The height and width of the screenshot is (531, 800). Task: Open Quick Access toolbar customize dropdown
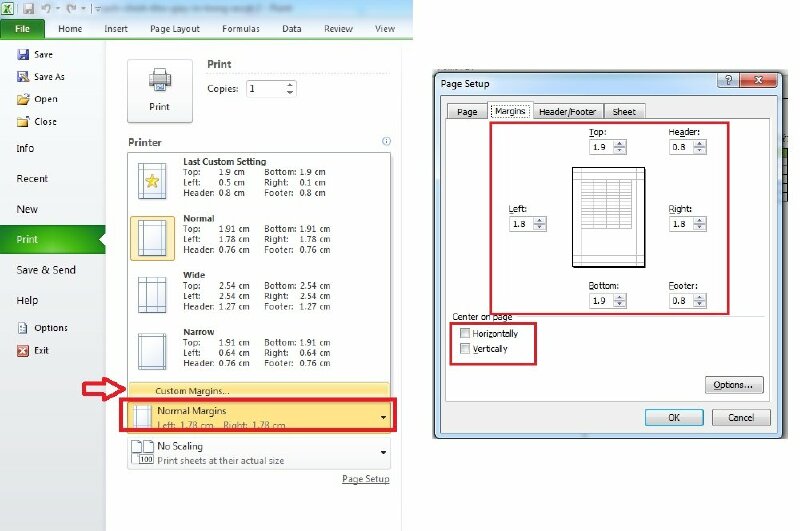(97, 9)
